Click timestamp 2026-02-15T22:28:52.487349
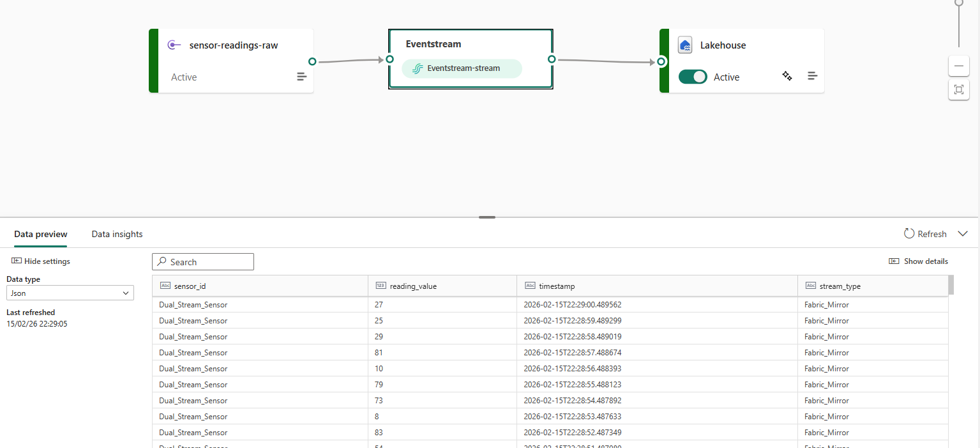 click(x=572, y=433)
